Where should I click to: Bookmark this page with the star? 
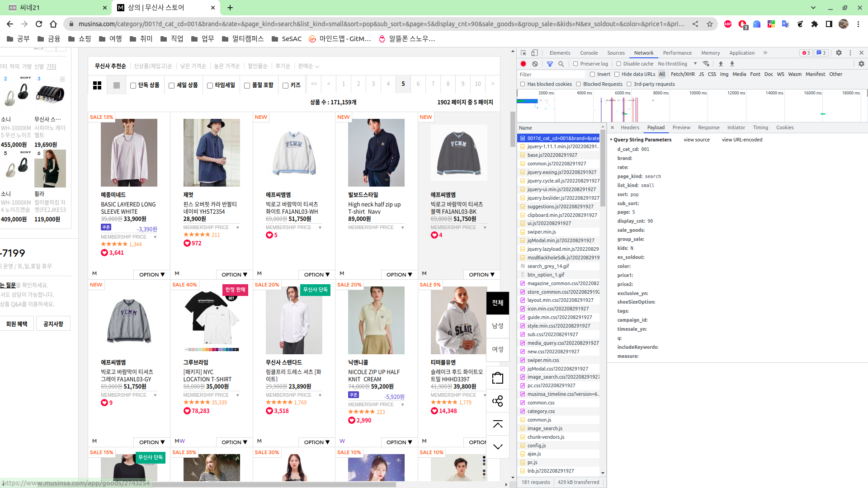[x=710, y=24]
